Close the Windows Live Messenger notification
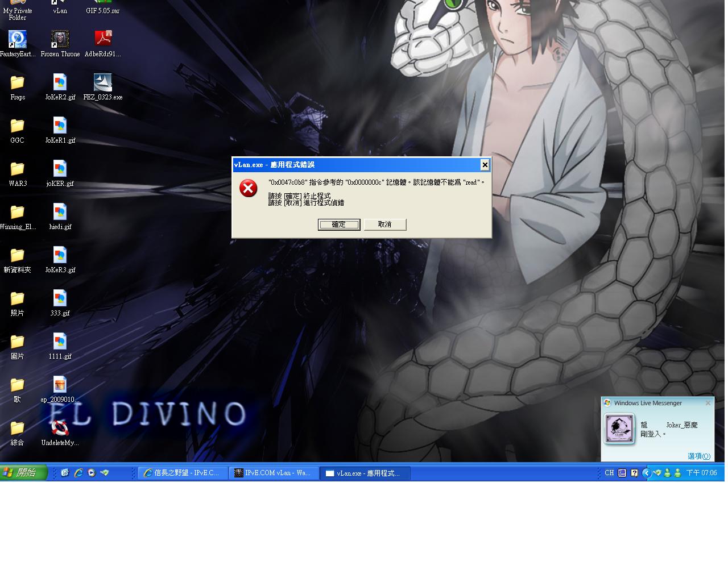Viewport: 728px width, 582px height. click(708, 403)
